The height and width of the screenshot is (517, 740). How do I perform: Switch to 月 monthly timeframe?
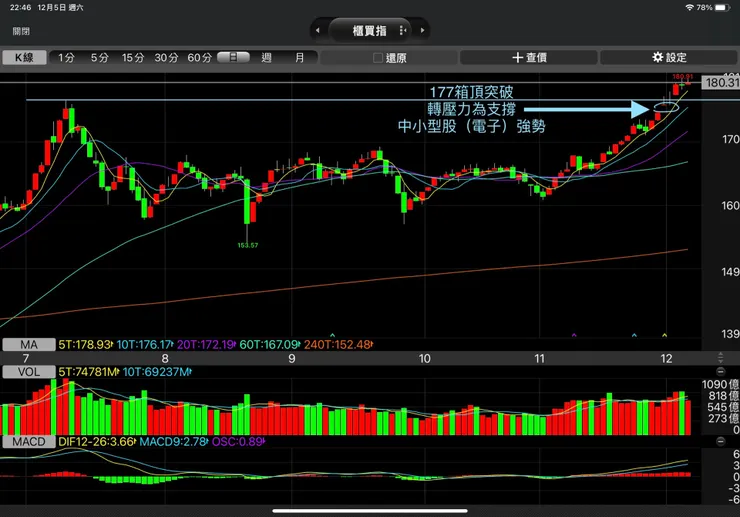click(x=300, y=58)
